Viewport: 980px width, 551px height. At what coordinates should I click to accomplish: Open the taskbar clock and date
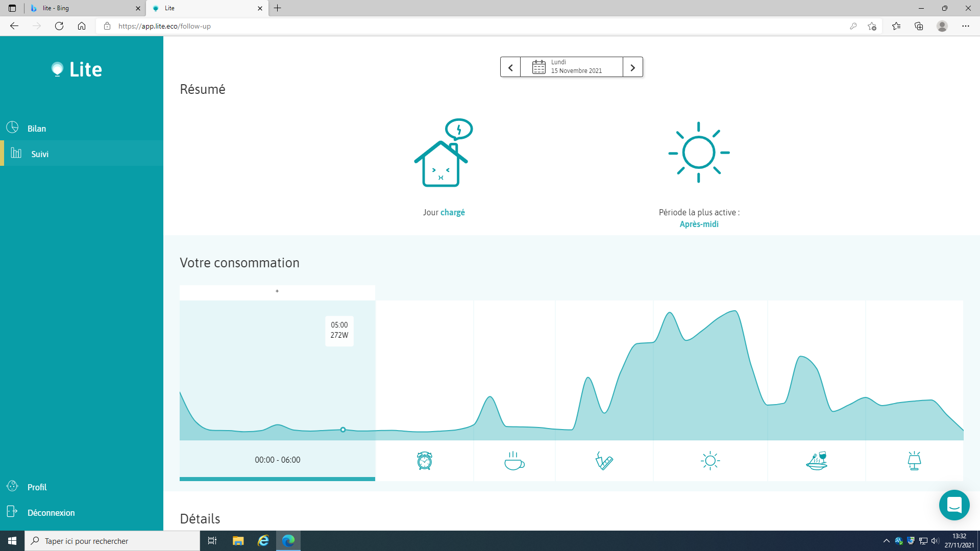click(x=960, y=541)
